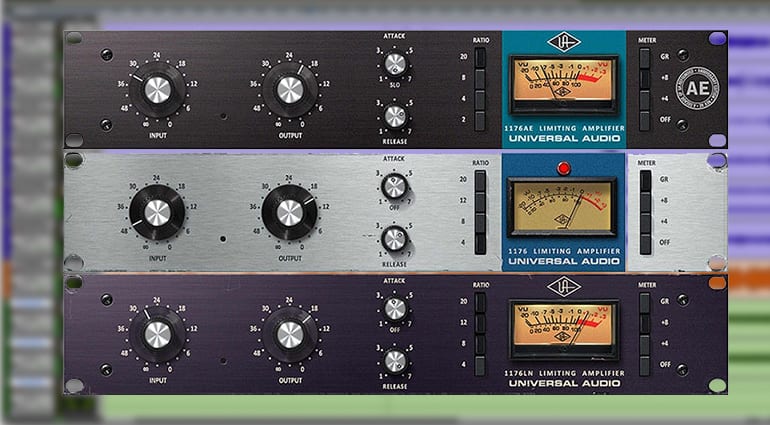Set 1176LN meter to +4
The image size is (770, 425).
645,345
